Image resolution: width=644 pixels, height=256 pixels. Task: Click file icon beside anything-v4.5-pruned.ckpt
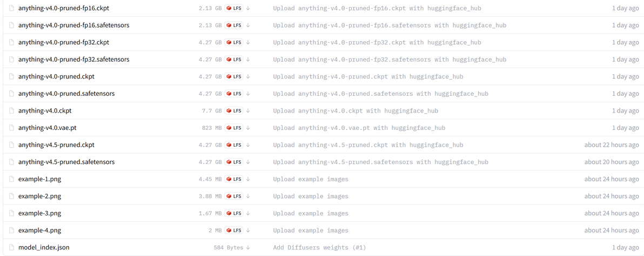coord(11,145)
